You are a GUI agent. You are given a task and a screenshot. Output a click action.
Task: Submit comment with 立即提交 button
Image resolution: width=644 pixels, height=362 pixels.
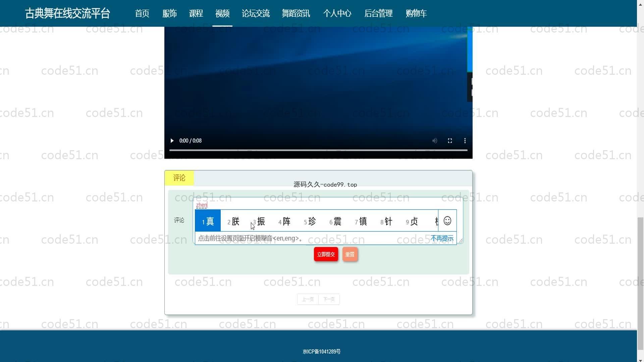pos(326,254)
